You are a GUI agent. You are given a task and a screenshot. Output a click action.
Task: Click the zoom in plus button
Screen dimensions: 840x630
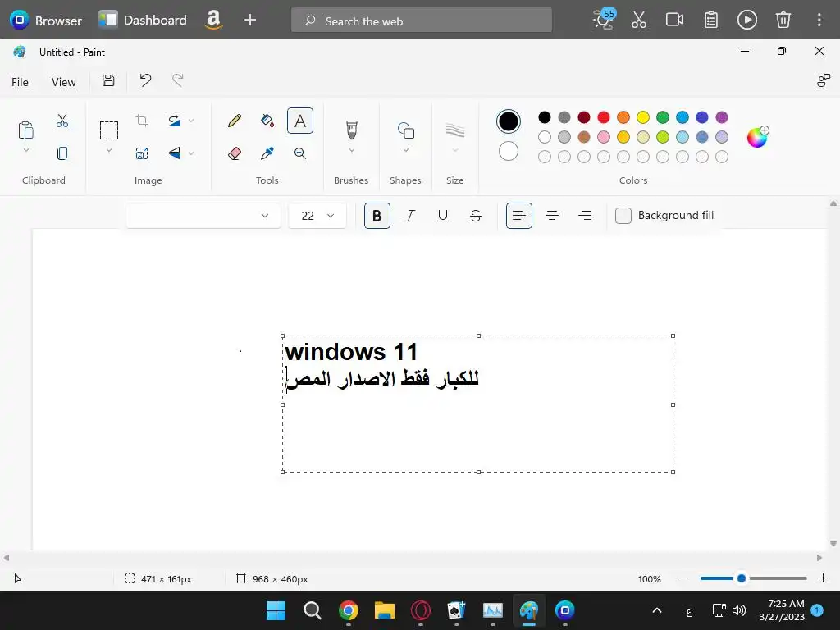click(823, 578)
